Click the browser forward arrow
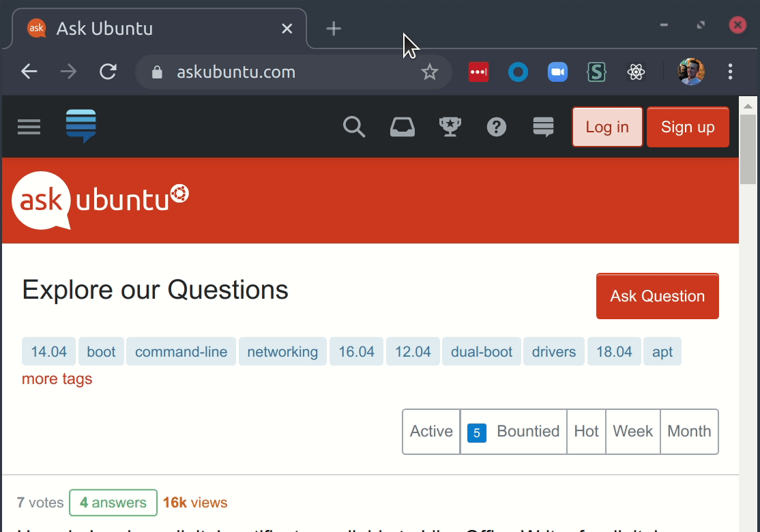Viewport: 760px width, 532px height. point(68,72)
